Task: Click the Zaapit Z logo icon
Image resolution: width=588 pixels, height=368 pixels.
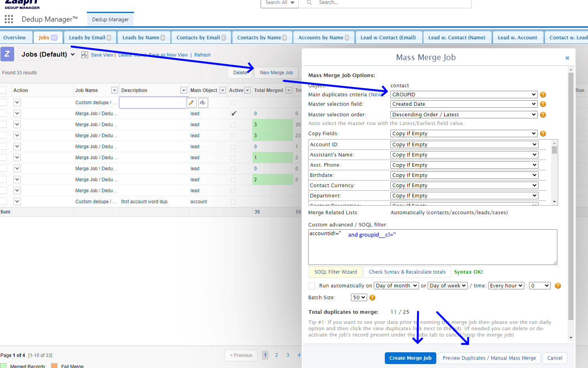Action: click(7, 54)
